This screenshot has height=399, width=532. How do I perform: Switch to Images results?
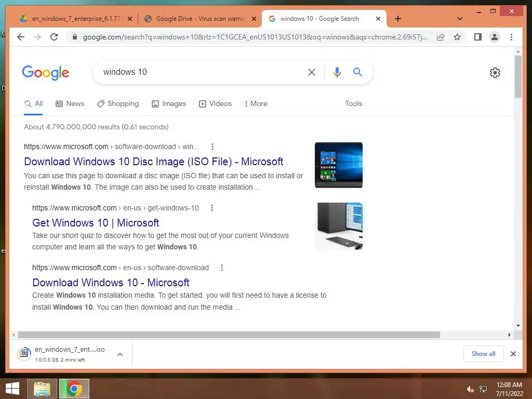[x=169, y=103]
